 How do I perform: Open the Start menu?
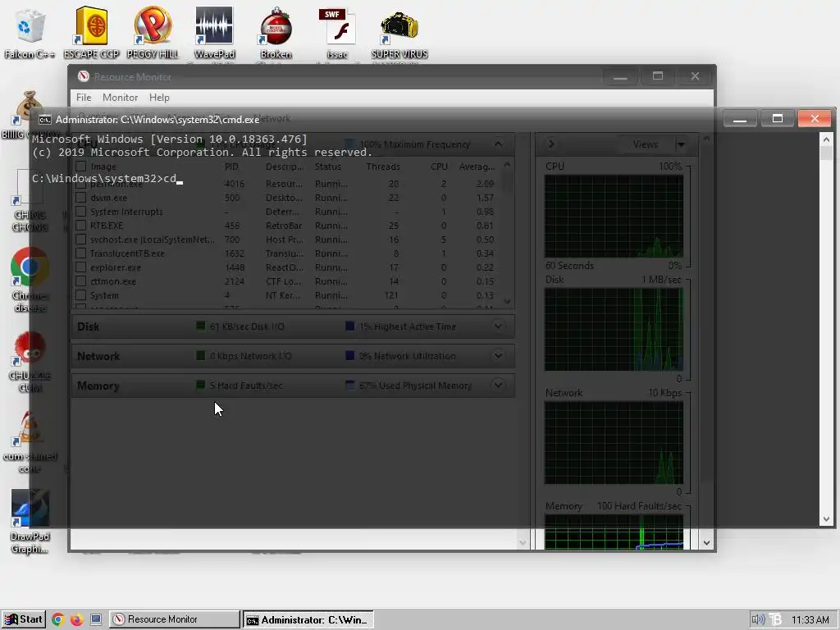[23, 619]
